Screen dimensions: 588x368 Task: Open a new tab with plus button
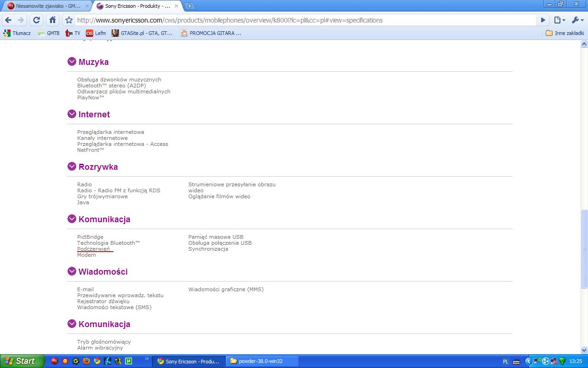pyautogui.click(x=189, y=6)
